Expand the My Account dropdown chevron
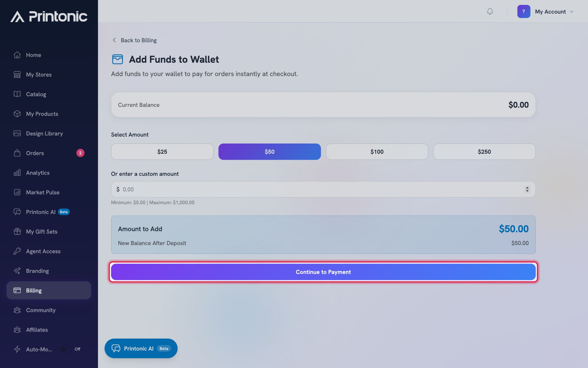This screenshot has width=588, height=368. (x=572, y=12)
